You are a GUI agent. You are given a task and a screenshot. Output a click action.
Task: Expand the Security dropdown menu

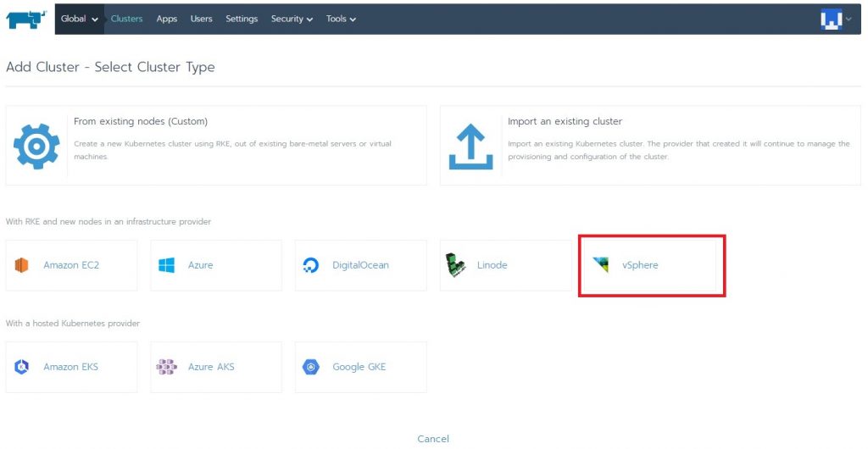pos(292,19)
